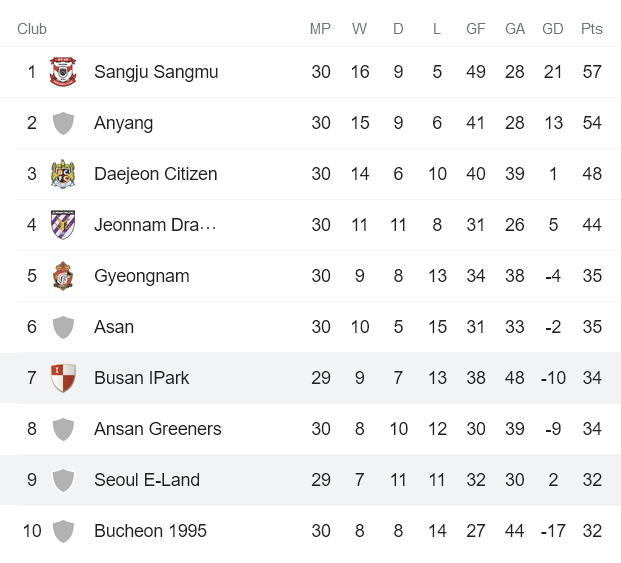
Task: Select the Bucheon 1995 team name
Action: (x=150, y=531)
